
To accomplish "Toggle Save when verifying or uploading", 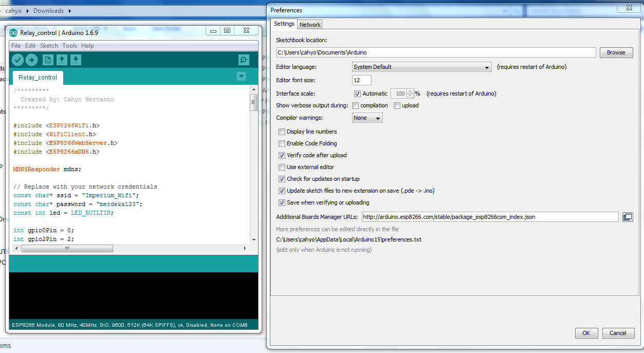I will pos(282,202).
